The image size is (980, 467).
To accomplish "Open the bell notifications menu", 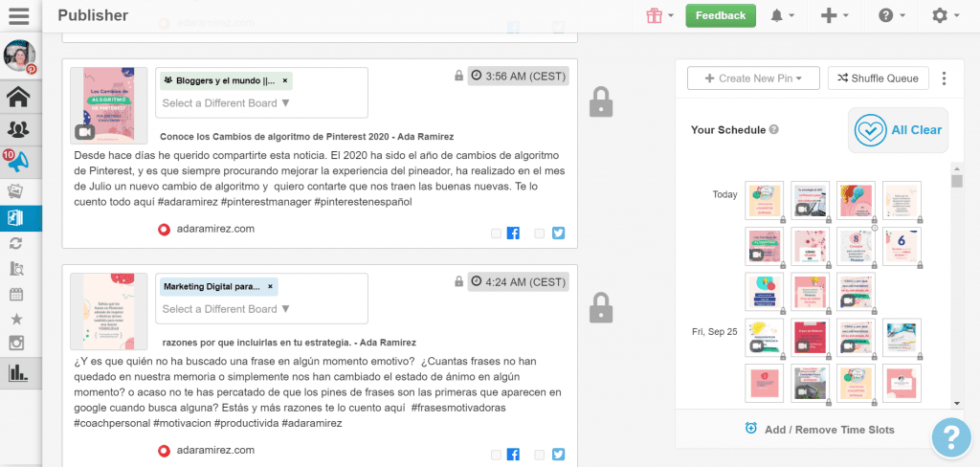I will click(x=782, y=15).
